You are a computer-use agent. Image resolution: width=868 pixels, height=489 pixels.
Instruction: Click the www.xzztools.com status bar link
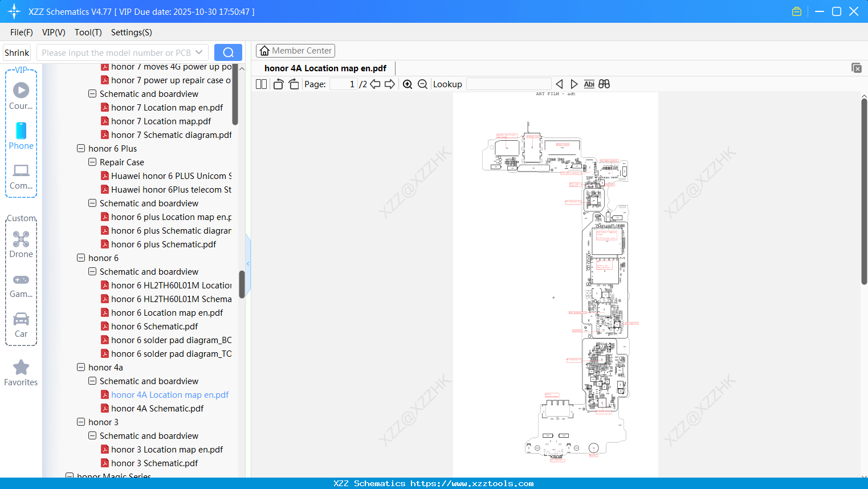coord(472,483)
